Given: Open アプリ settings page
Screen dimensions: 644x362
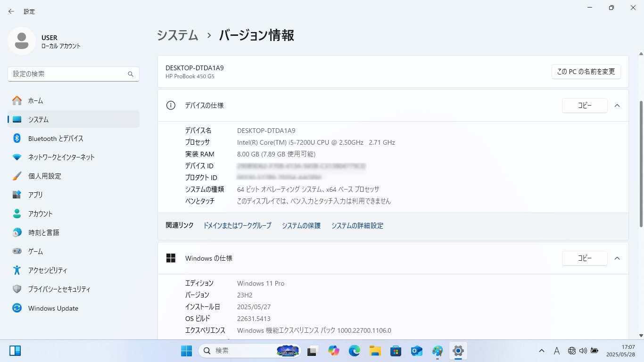Looking at the screenshot, I should pos(74,195).
